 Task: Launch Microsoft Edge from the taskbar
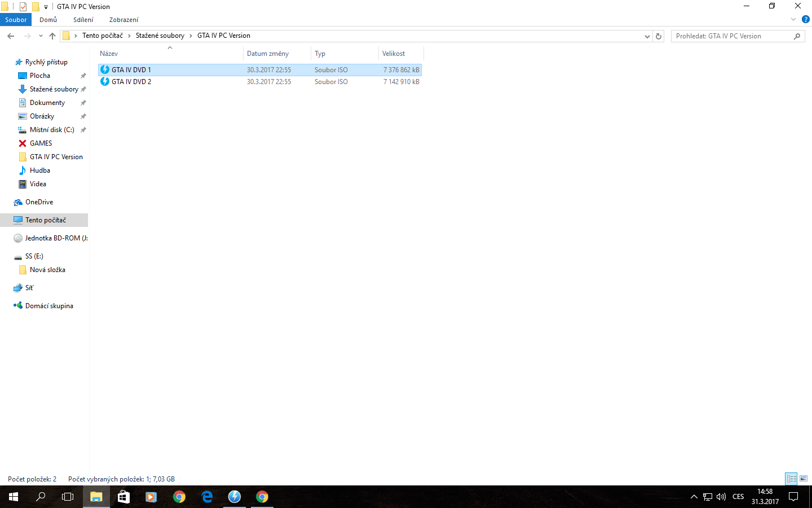click(x=207, y=497)
